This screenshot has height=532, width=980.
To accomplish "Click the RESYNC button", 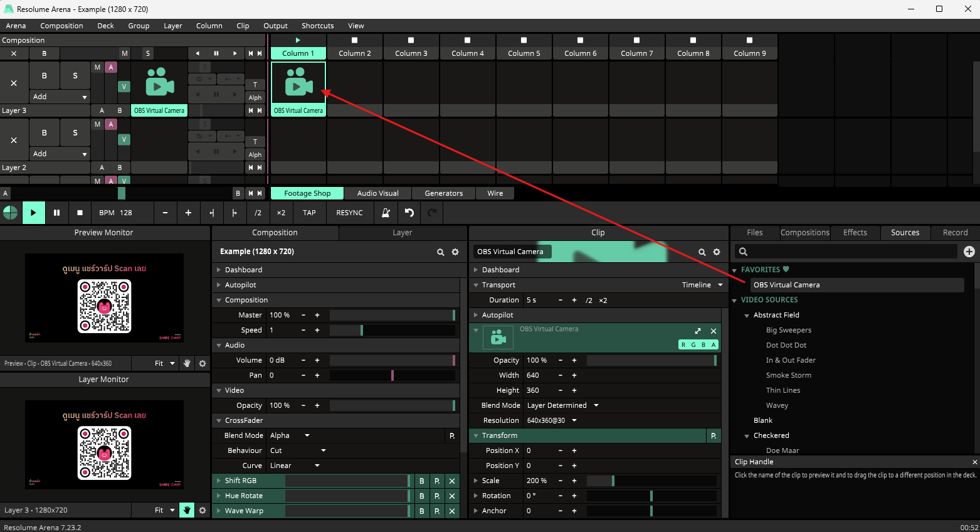I will point(349,213).
